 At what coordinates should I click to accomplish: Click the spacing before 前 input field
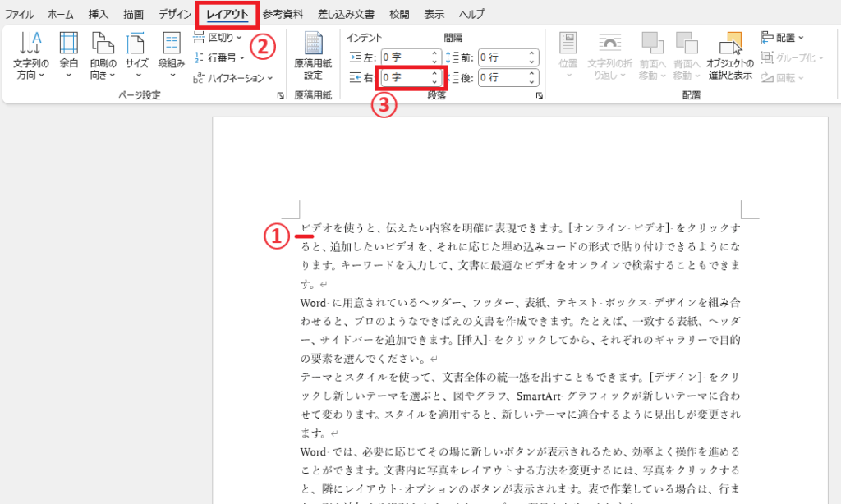503,57
